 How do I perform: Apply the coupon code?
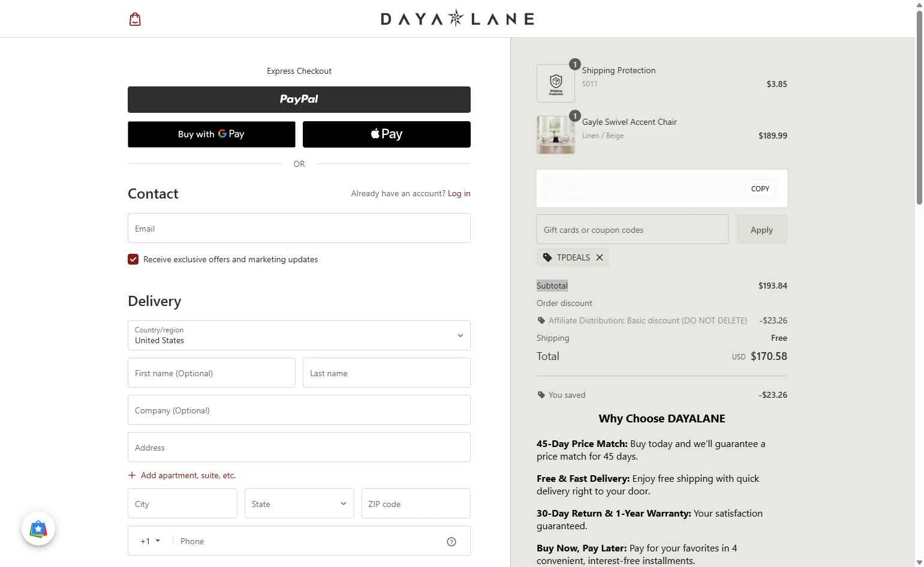[x=762, y=229]
